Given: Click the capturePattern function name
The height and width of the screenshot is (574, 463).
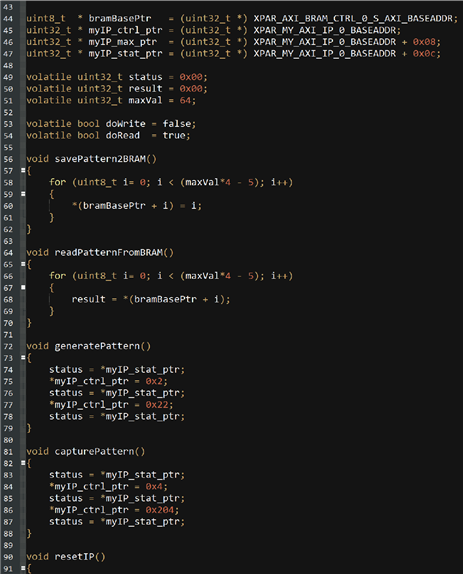Looking at the screenshot, I should click(94, 451).
